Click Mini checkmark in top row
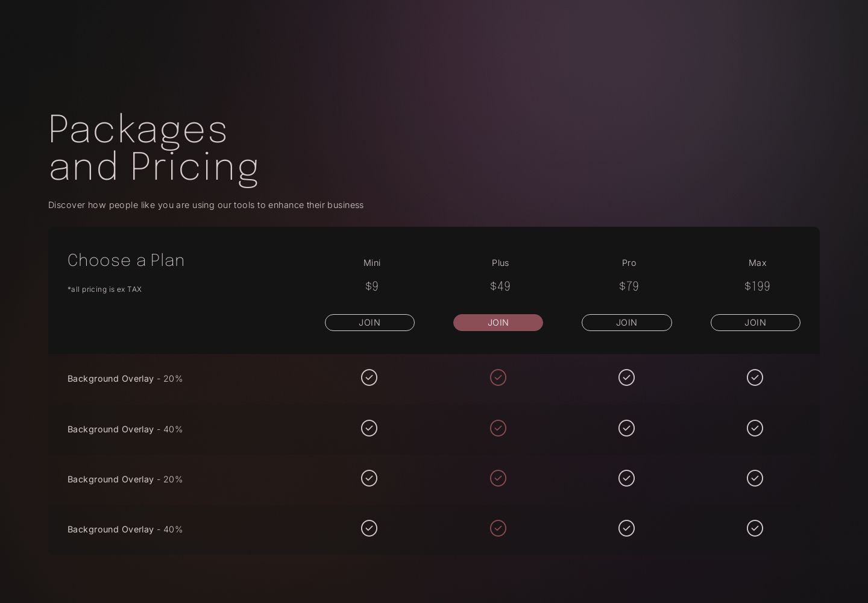 [x=369, y=377]
